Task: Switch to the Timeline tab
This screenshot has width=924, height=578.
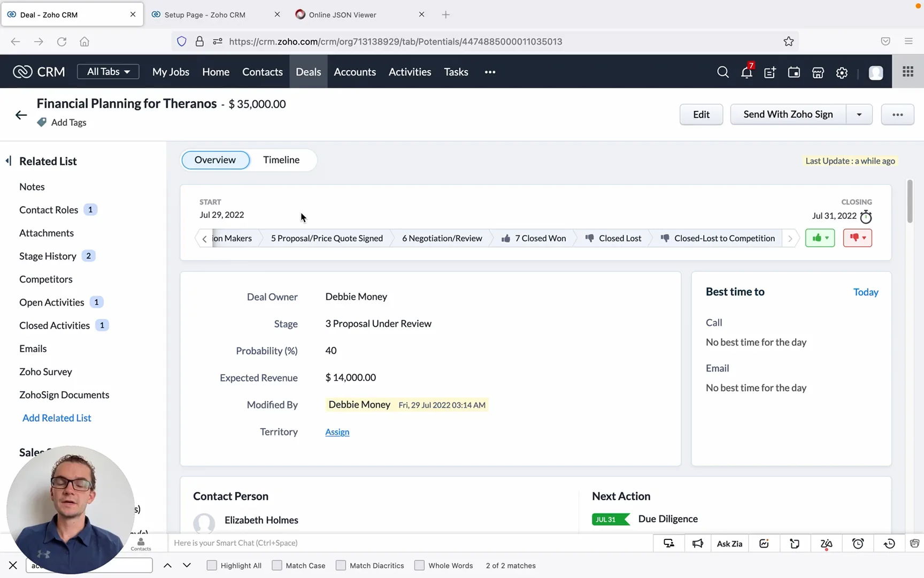Action: [x=281, y=160]
